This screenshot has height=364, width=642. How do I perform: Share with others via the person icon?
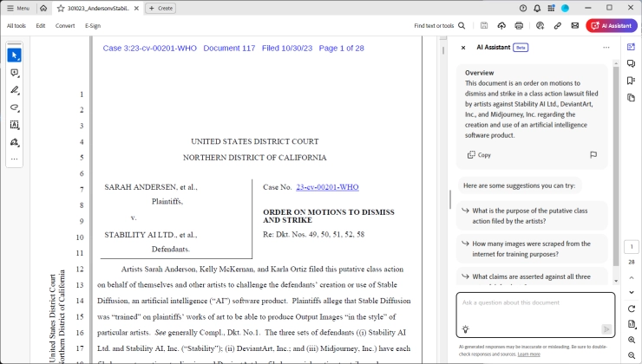540,25
